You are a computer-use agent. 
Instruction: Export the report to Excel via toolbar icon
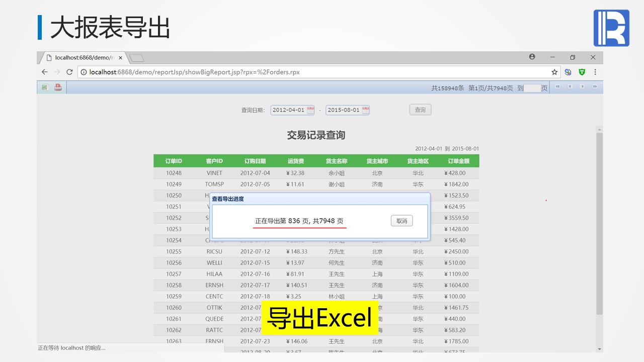45,87
